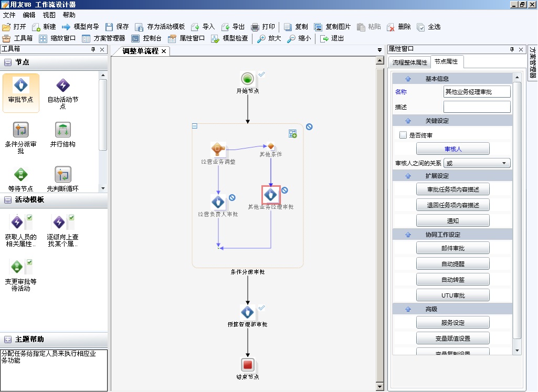Viewport: 538px width, 392px height.
Task: Open the 视图 menu
Action: (x=49, y=15)
